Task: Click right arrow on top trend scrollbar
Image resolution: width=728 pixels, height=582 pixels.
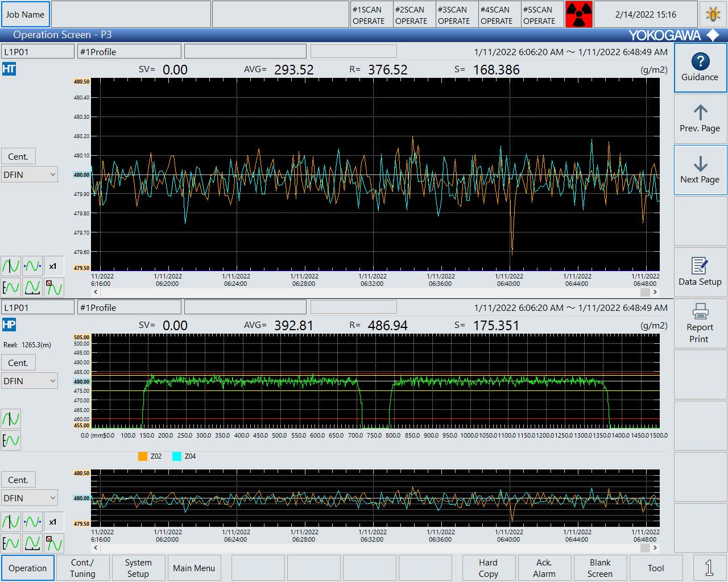Action: (x=655, y=292)
